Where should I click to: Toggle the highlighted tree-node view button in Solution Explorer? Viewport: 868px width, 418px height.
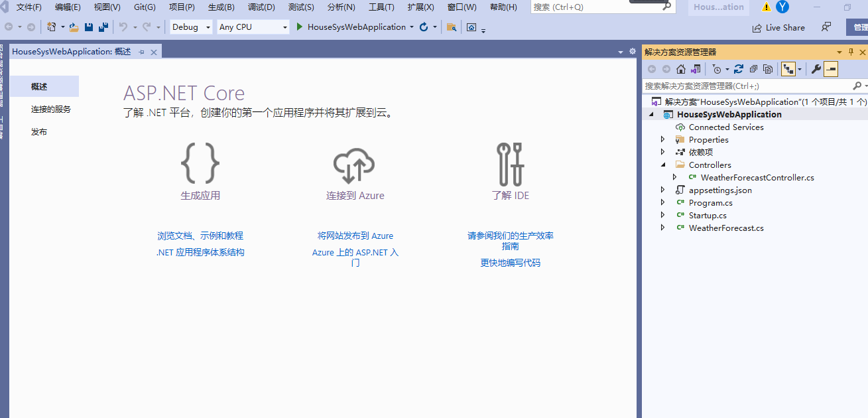[x=788, y=69]
